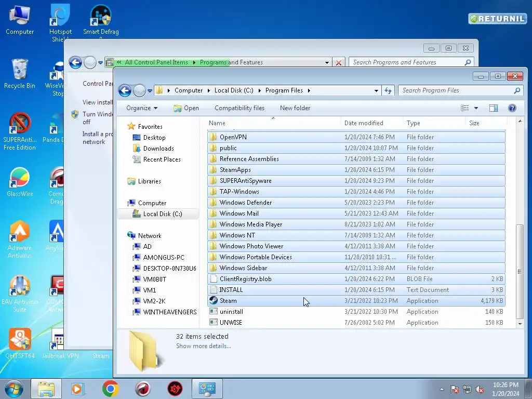Screen dimensions: 532x399
Task: Click the Returnil badge on the desktop
Action: [497, 18]
